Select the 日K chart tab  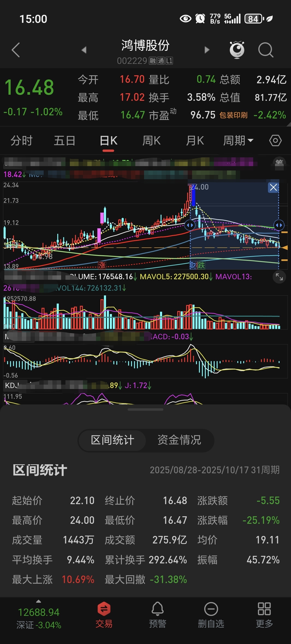click(x=108, y=141)
